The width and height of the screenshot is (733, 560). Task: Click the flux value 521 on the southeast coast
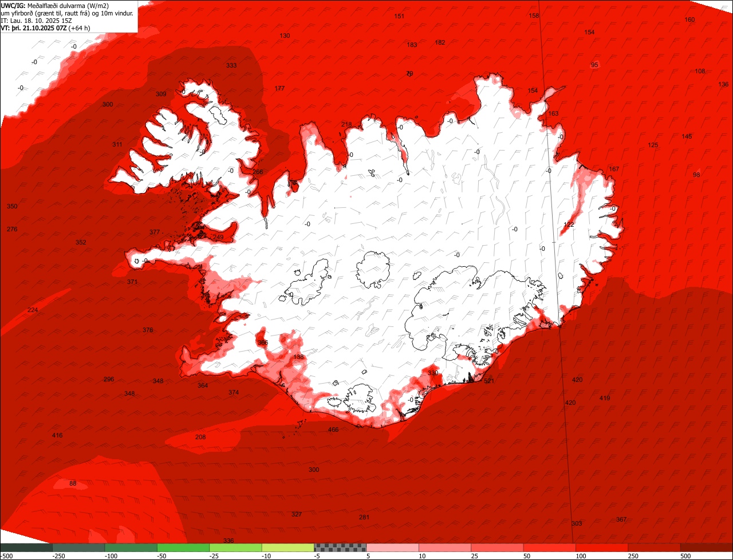(489, 381)
